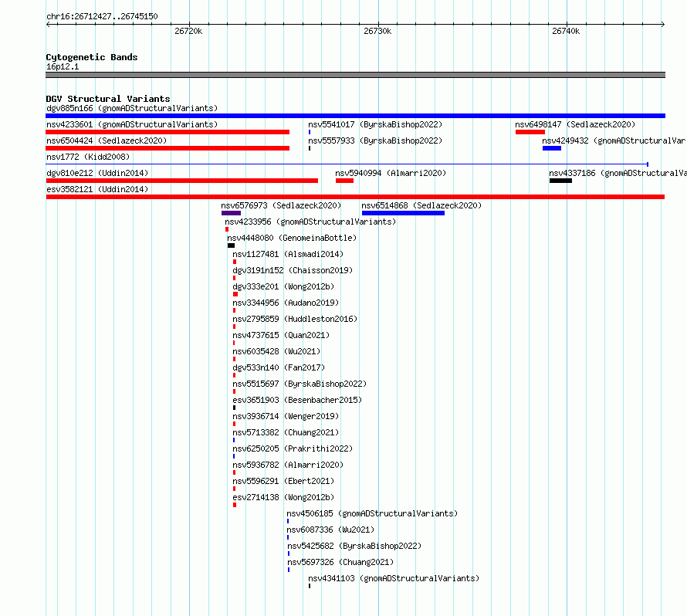
Task: Select the nsv4233601 gnomADStructuralVariants label
Action: pos(132,124)
